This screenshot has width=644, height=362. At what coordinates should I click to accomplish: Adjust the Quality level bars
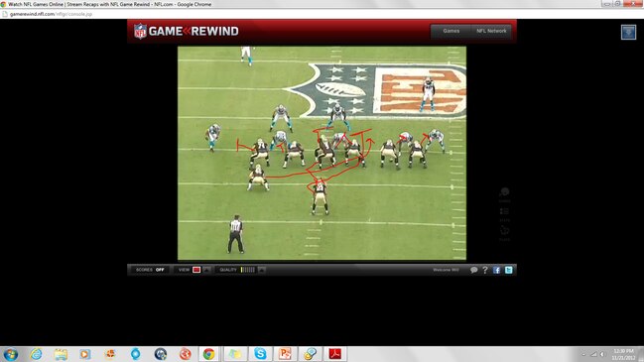(x=248, y=270)
